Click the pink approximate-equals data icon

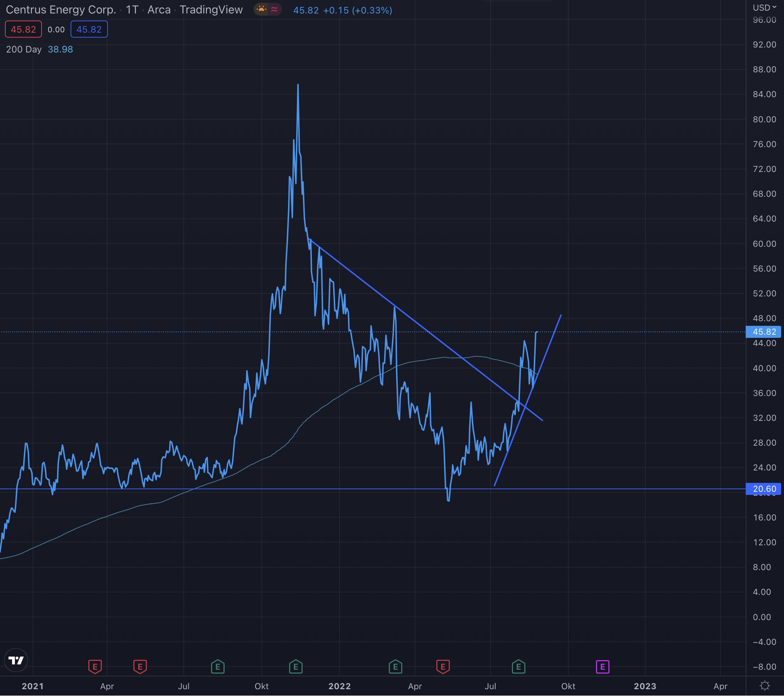(x=274, y=10)
